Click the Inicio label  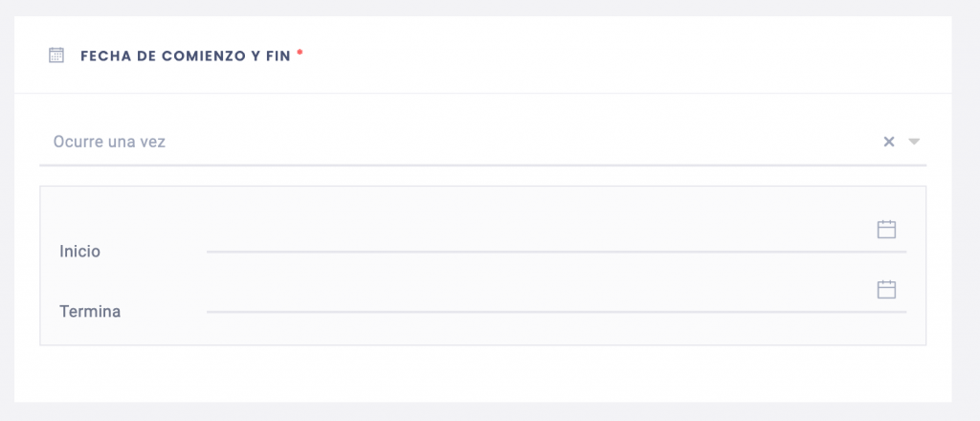pyautogui.click(x=80, y=251)
